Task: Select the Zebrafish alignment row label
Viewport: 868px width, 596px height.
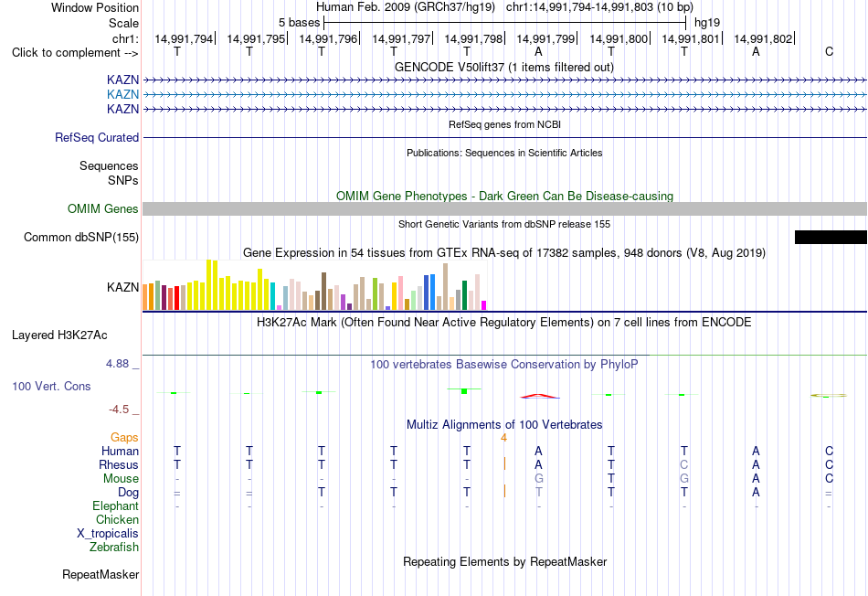Action: click(x=114, y=548)
